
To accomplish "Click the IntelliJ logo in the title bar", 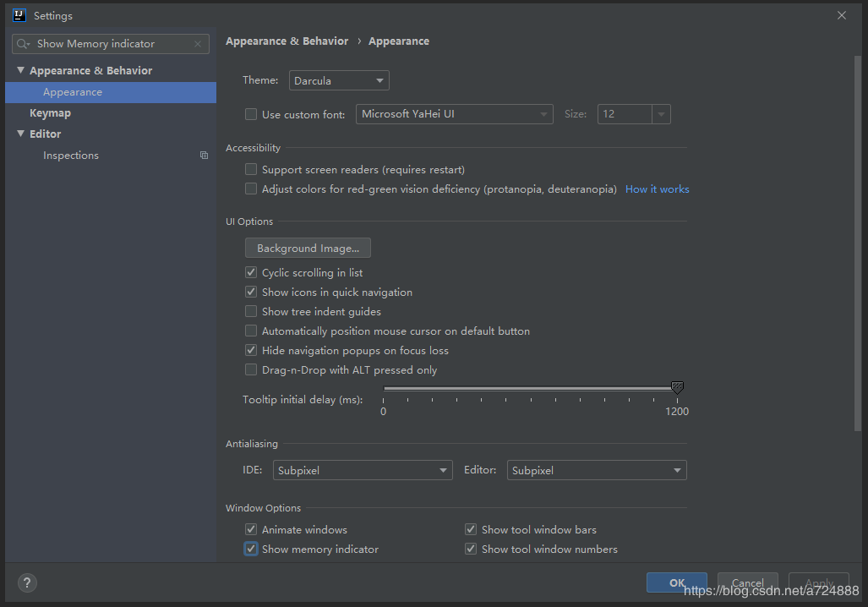I will 19,15.
